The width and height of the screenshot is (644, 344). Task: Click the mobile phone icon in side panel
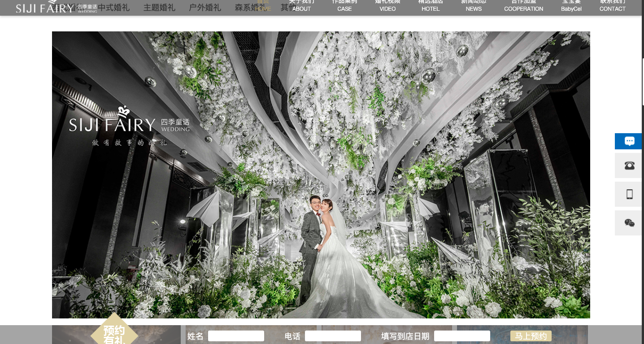coord(628,194)
